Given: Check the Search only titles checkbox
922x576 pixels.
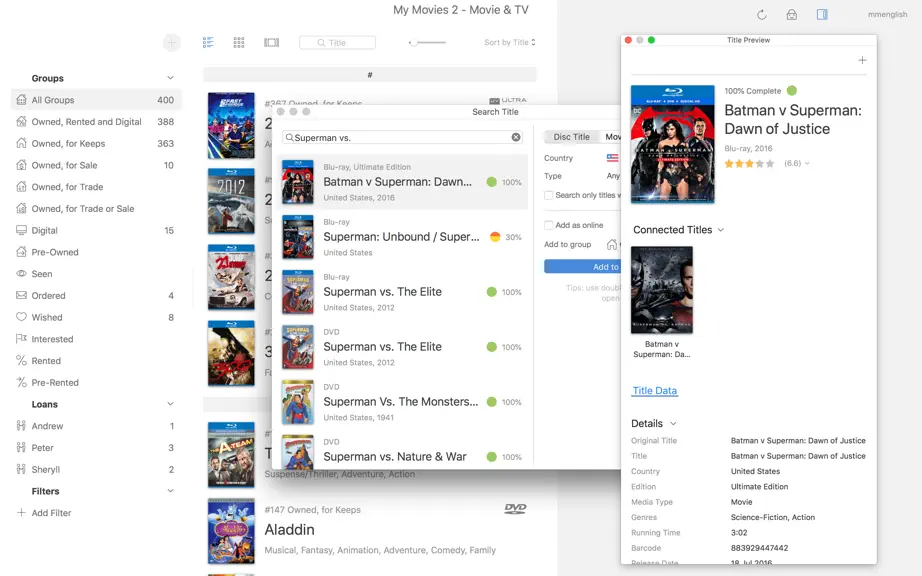Looking at the screenshot, I should pyautogui.click(x=548, y=195).
